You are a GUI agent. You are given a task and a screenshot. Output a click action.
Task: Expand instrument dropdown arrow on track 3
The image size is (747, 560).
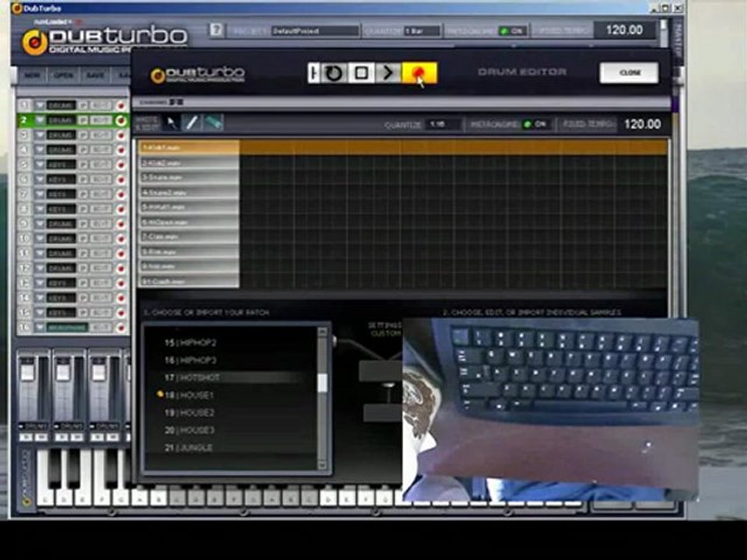pyautogui.click(x=40, y=135)
